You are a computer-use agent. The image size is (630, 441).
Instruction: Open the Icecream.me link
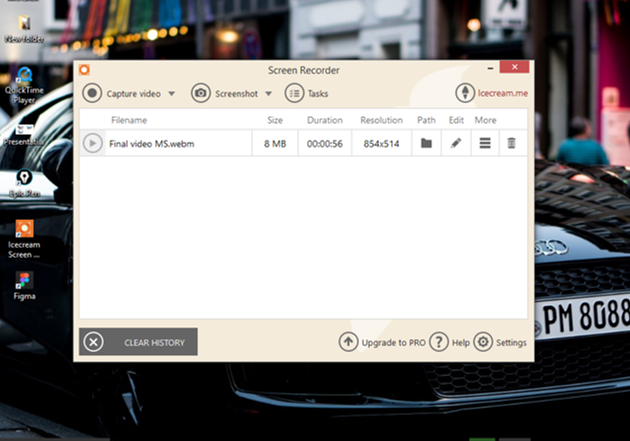(x=492, y=93)
